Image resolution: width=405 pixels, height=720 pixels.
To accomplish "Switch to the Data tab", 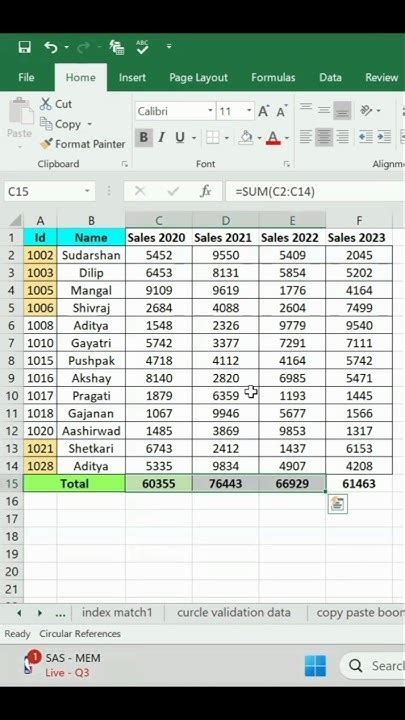I will (x=330, y=78).
